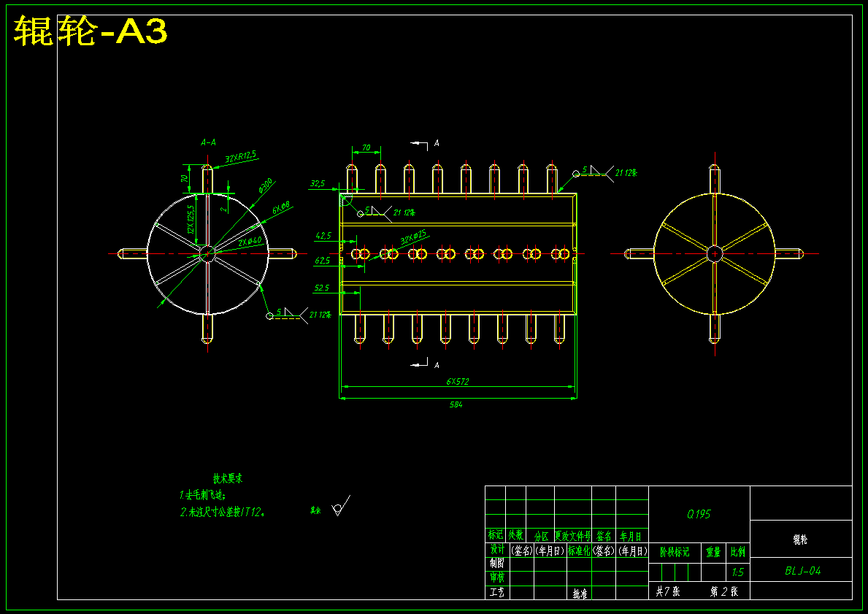Click the white 辊轮 title block name
This screenshot has height=614, width=868.
pos(800,540)
